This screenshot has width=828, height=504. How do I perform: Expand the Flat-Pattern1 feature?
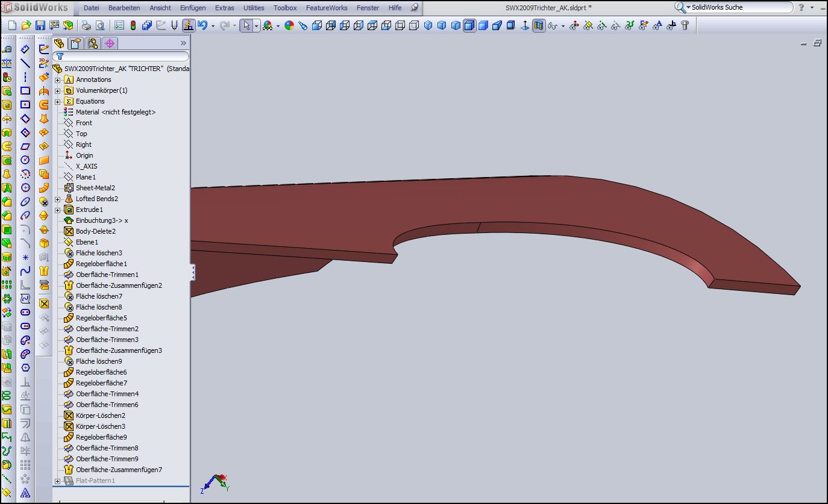click(58, 481)
